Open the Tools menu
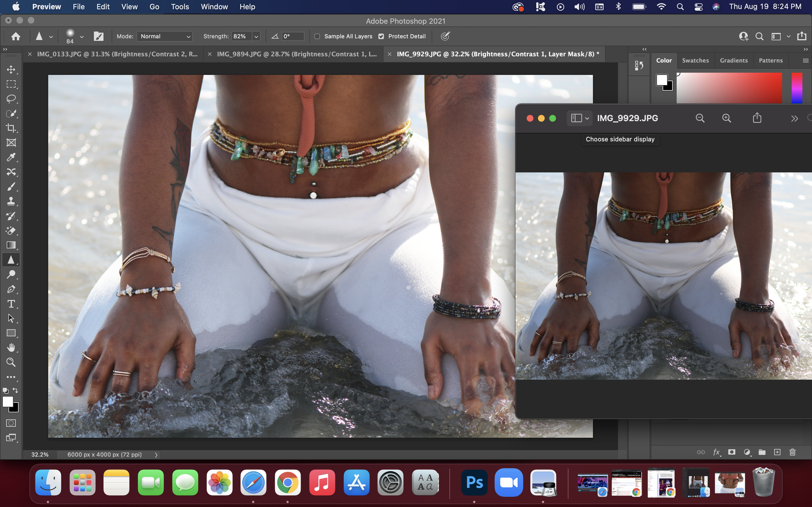 [180, 7]
